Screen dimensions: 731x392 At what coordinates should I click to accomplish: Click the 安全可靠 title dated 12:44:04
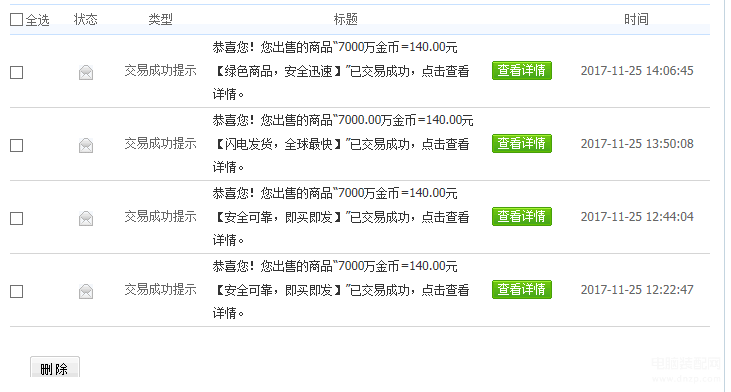pyautogui.click(x=341, y=217)
